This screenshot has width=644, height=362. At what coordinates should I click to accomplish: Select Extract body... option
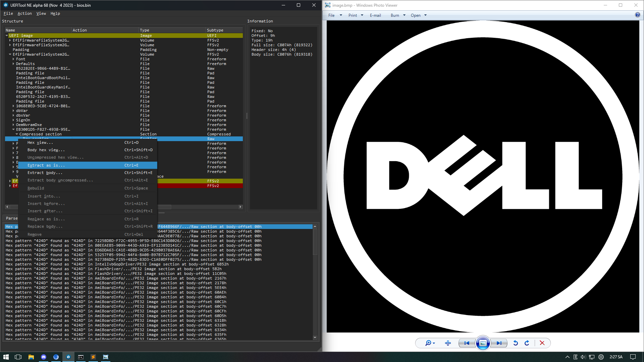pyautogui.click(x=45, y=173)
